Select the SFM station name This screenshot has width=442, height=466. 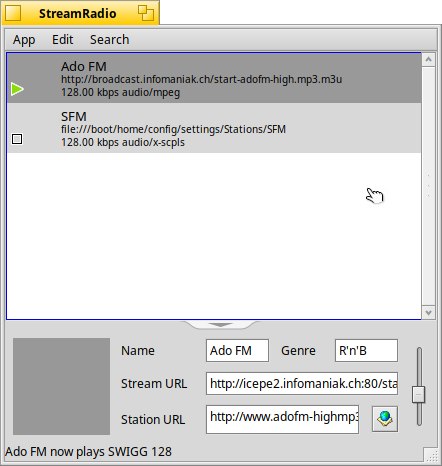[74, 116]
